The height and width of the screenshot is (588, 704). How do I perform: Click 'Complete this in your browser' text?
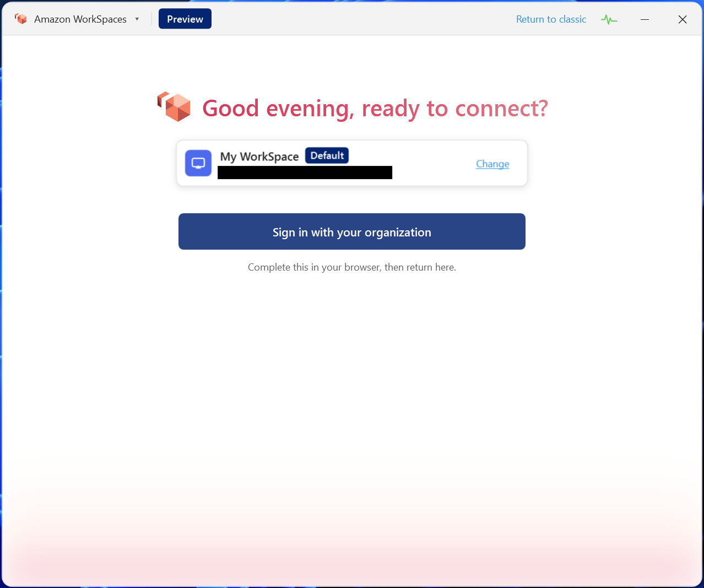(x=352, y=267)
